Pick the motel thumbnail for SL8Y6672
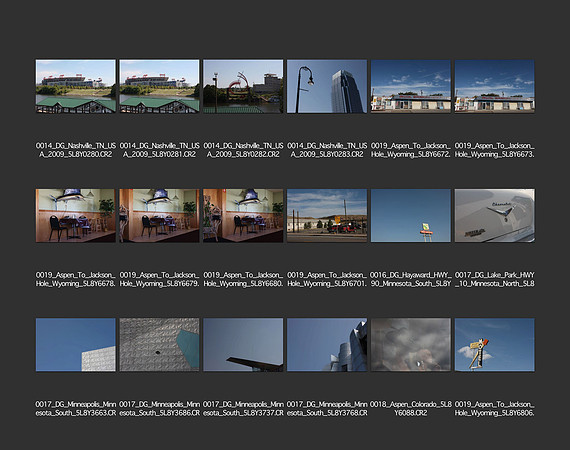The image size is (570, 450). click(x=411, y=86)
